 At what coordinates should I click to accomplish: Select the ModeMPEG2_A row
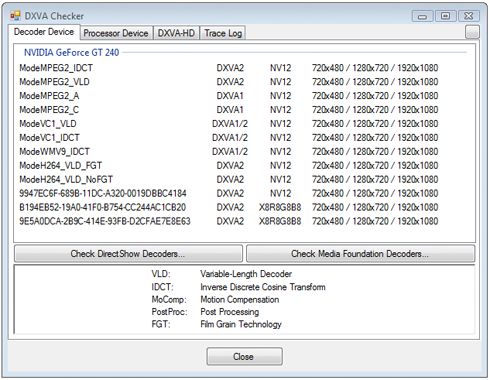click(229, 96)
